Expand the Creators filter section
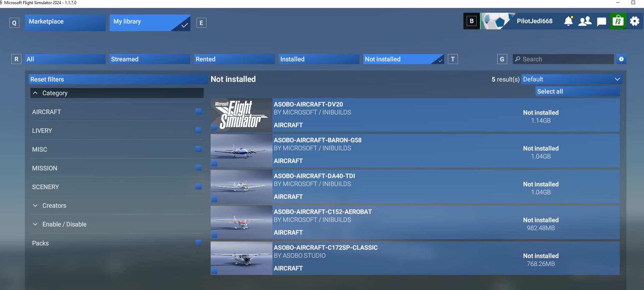644x290 pixels. 117,205
